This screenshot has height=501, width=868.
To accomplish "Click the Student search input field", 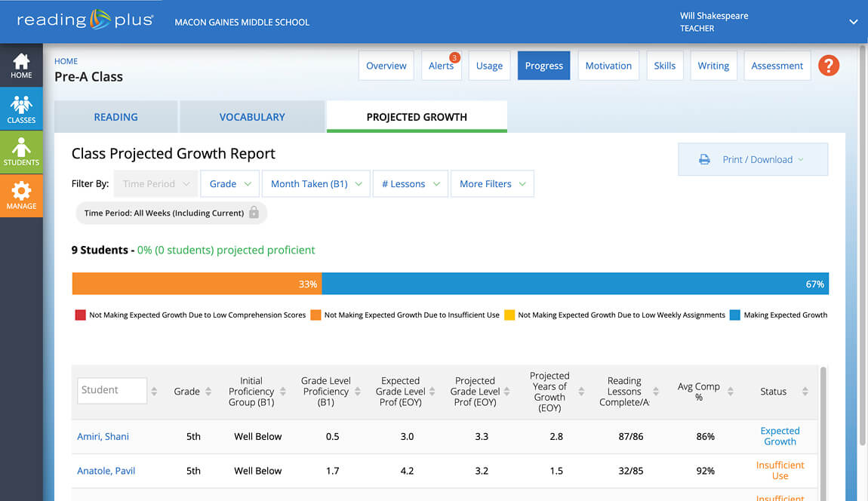I will (112, 390).
